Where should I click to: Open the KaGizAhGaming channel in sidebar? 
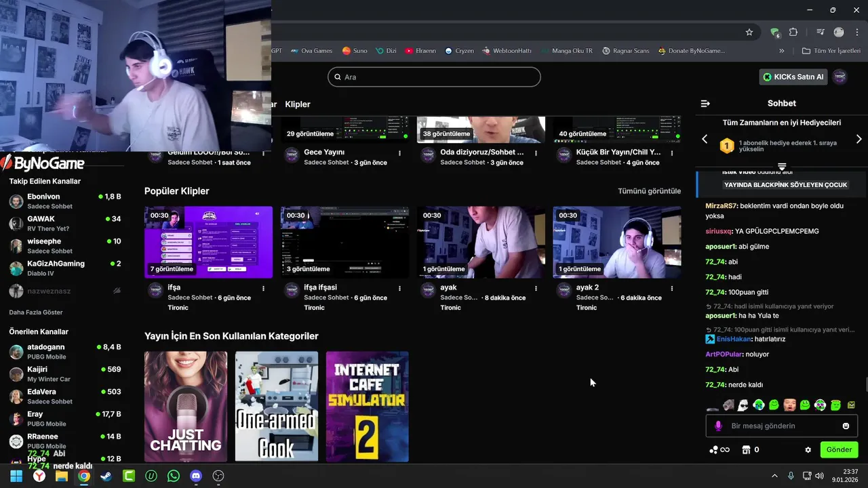(65, 268)
